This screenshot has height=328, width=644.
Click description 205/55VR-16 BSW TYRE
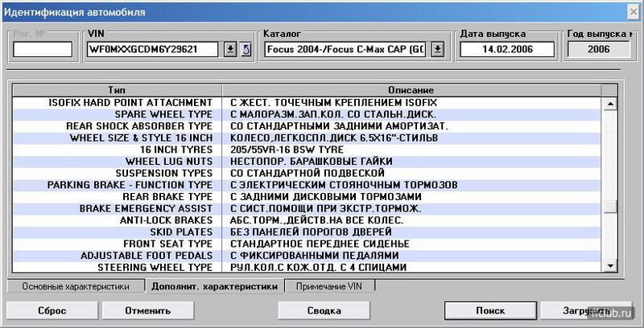(287, 150)
